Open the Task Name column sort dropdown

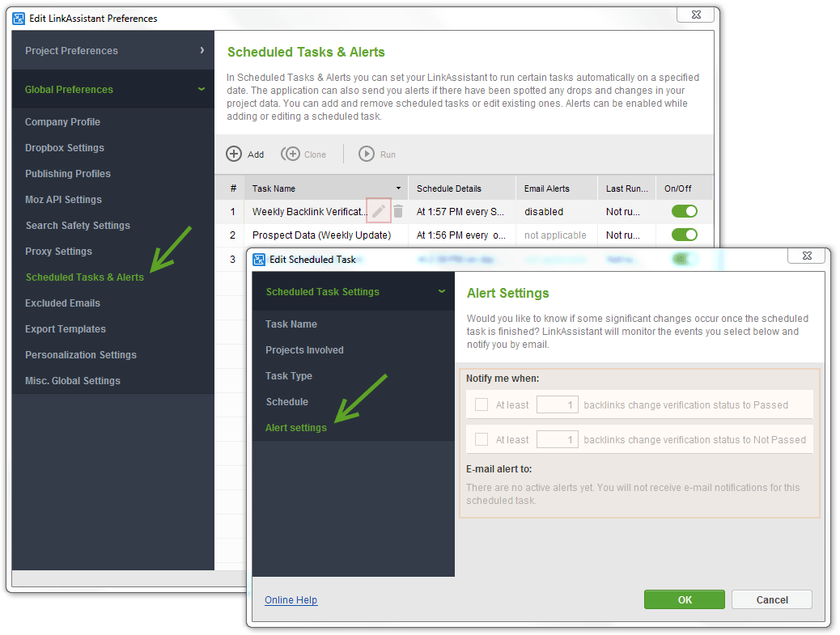pos(398,188)
